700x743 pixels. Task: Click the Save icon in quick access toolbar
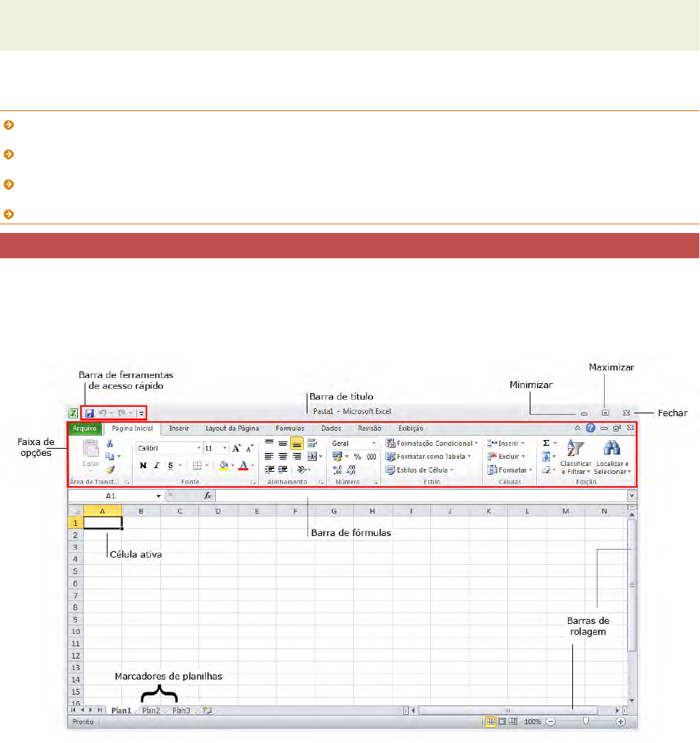click(x=90, y=413)
